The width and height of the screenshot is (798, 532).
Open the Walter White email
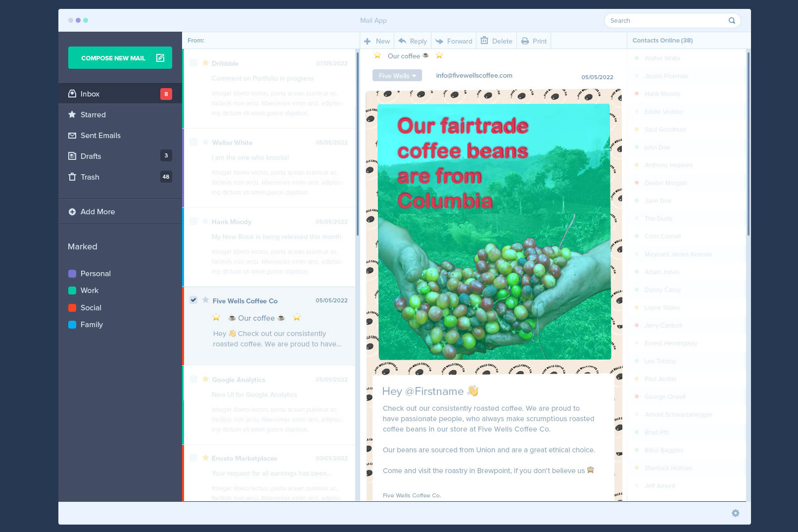point(269,168)
